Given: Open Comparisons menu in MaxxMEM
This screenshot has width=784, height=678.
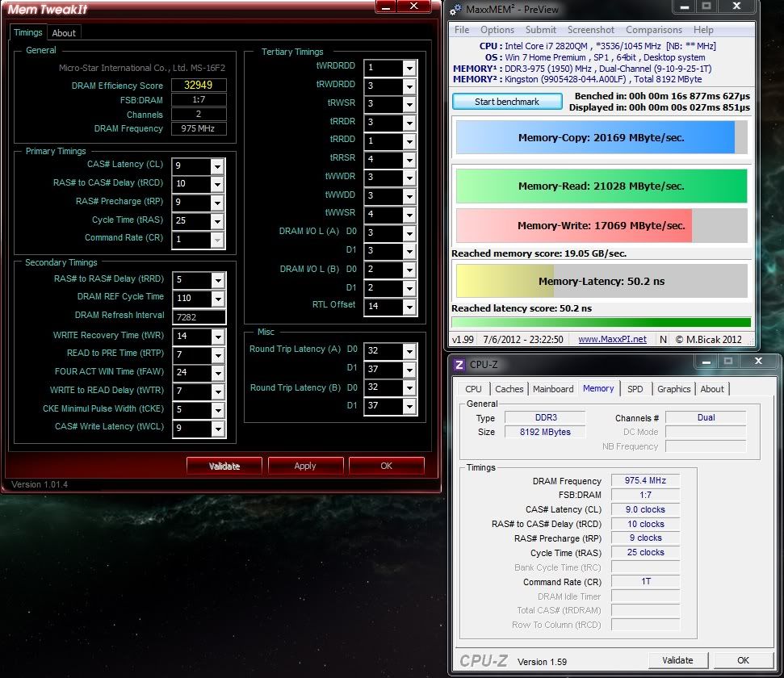Looking at the screenshot, I should coord(653,30).
